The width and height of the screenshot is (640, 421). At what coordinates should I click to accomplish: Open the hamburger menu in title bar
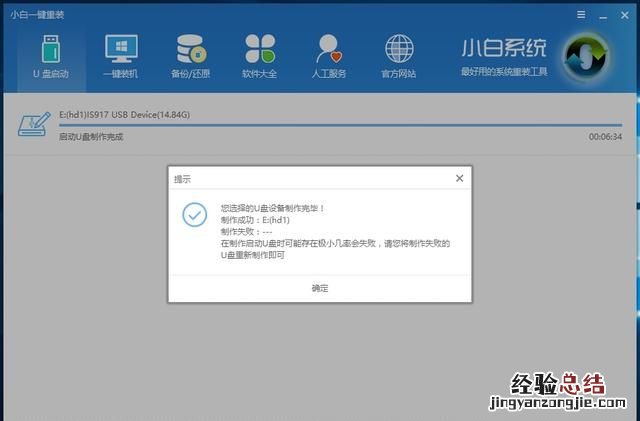coord(581,15)
